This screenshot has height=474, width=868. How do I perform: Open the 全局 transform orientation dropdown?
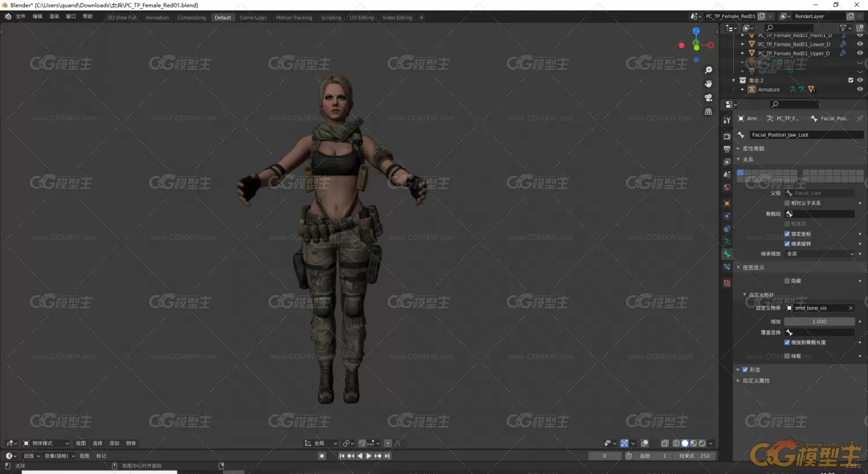[321, 443]
